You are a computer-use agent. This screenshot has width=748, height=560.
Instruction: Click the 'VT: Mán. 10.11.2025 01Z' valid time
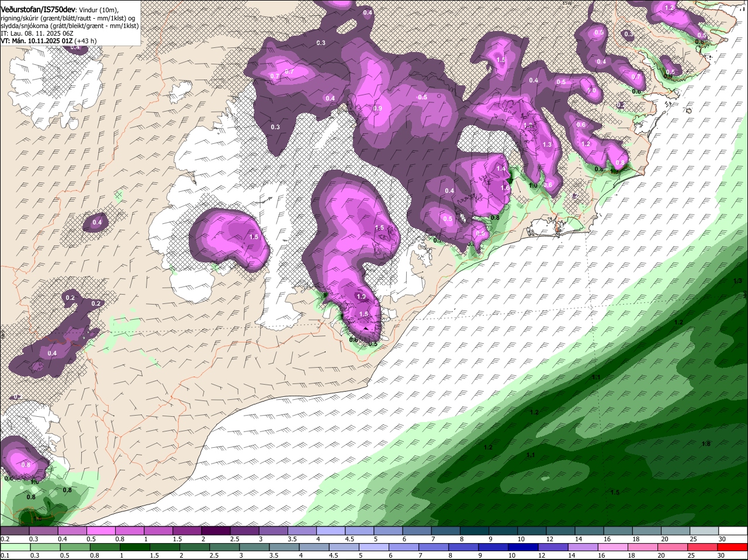36,41
